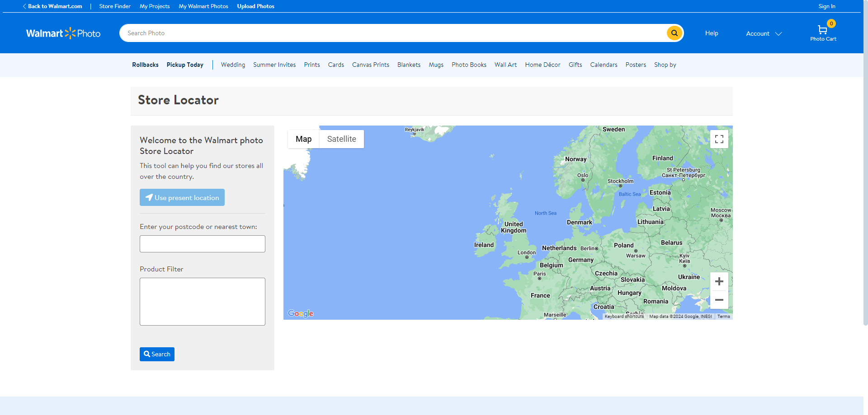Switch map to Map view
The image size is (868, 415).
[x=303, y=139]
